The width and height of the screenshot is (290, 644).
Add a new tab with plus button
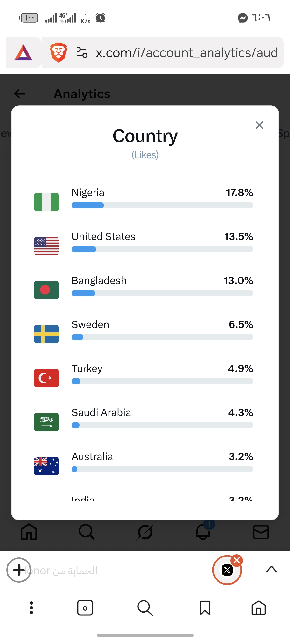(19, 570)
